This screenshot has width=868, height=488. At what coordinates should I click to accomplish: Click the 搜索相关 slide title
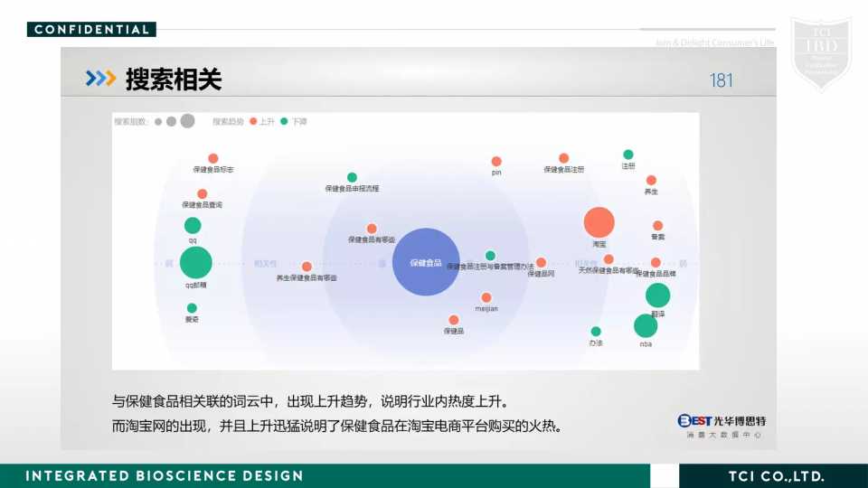click(174, 80)
